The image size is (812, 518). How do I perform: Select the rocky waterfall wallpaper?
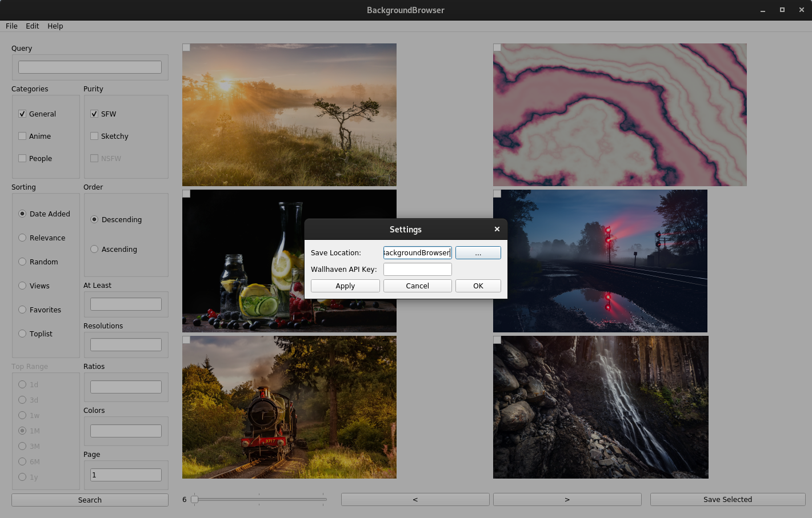point(601,407)
